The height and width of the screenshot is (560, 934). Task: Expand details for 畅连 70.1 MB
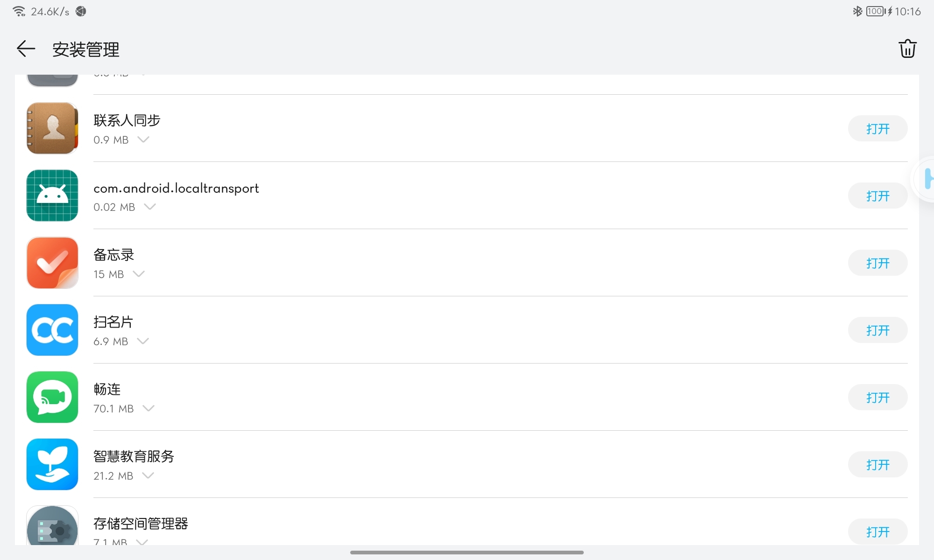[149, 408]
